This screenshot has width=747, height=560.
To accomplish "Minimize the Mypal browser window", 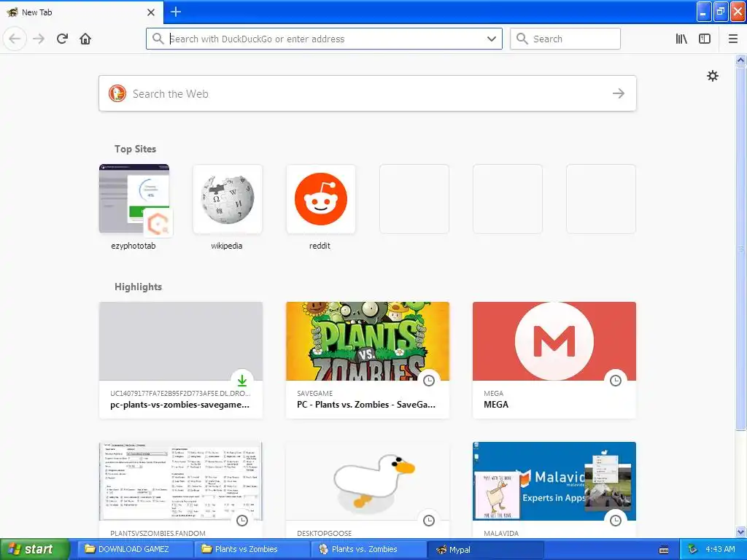I will tap(704, 12).
